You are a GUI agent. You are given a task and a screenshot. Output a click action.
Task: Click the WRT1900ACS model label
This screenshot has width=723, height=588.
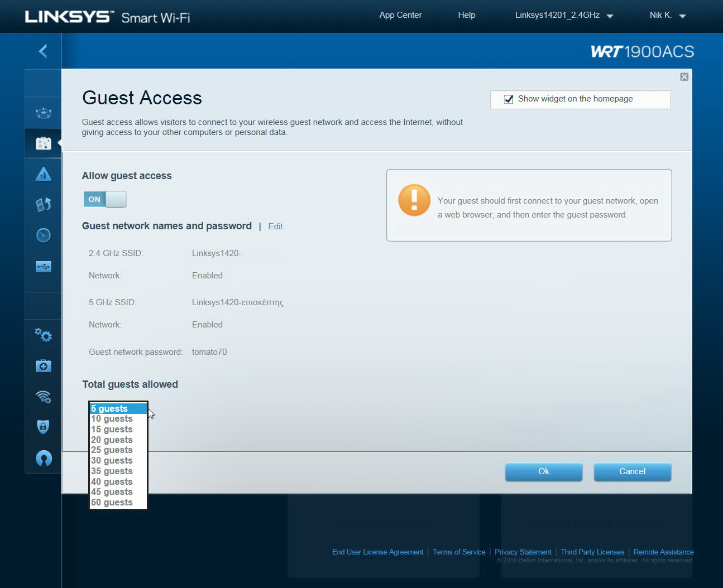point(642,52)
